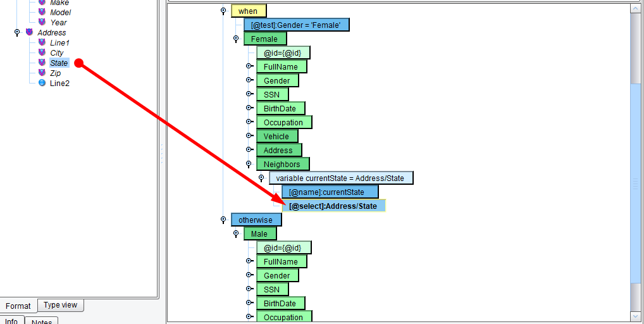
Task: Select the Male element block
Action: point(260,234)
